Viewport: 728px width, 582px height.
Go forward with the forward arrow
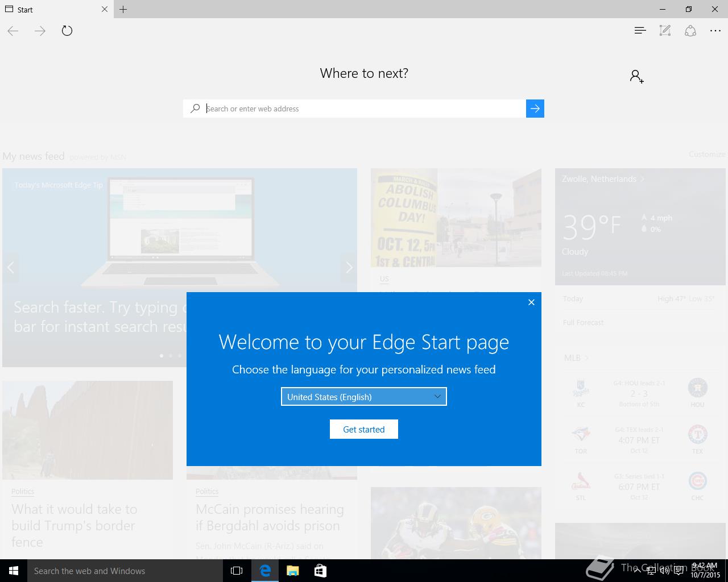coord(40,31)
